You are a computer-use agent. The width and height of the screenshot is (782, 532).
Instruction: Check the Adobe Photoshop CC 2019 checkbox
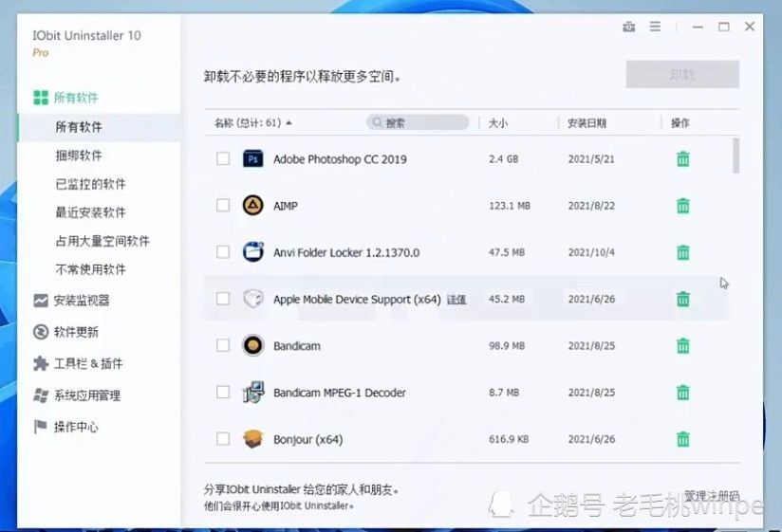[223, 159]
